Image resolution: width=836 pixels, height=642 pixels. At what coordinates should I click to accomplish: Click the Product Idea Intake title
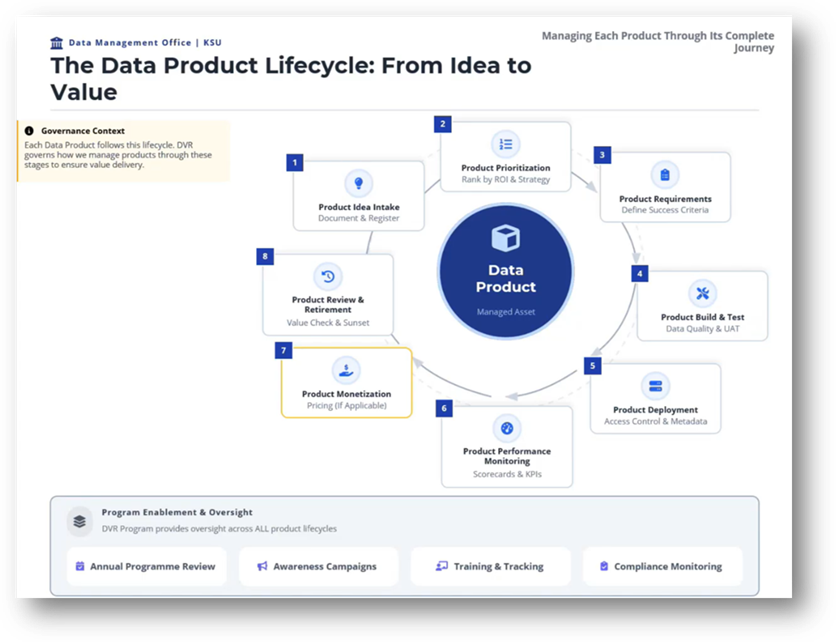click(x=359, y=207)
